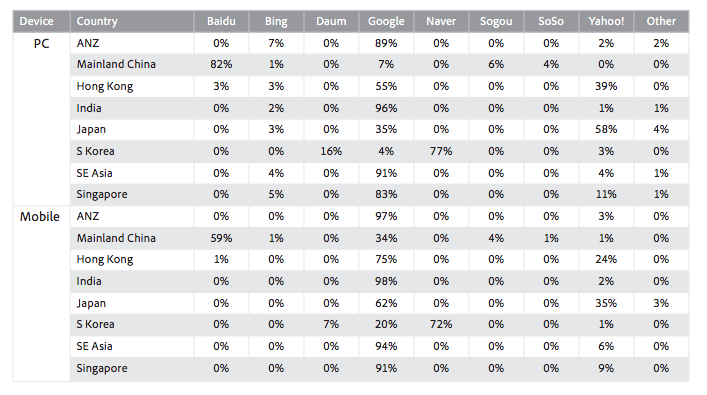The image size is (707, 395).
Task: Click the PC device cell
Action: [x=41, y=44]
